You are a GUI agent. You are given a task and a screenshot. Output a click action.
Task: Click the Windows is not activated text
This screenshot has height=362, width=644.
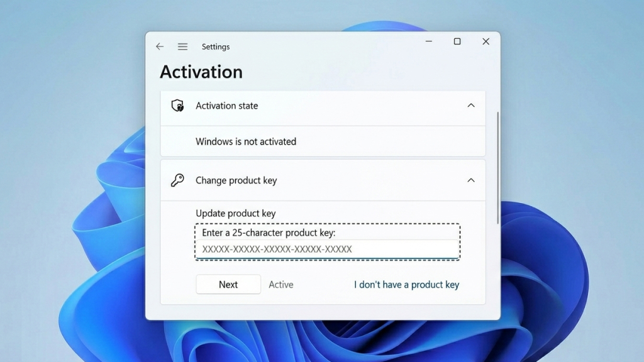click(x=246, y=141)
